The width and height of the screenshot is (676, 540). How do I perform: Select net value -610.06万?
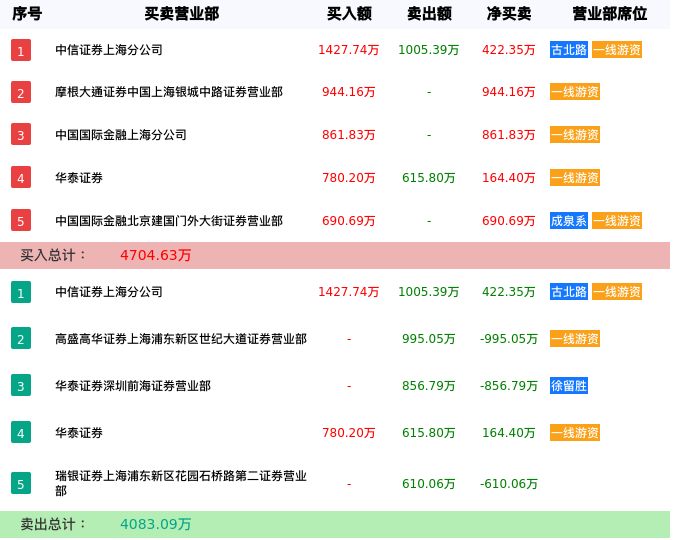tap(509, 484)
